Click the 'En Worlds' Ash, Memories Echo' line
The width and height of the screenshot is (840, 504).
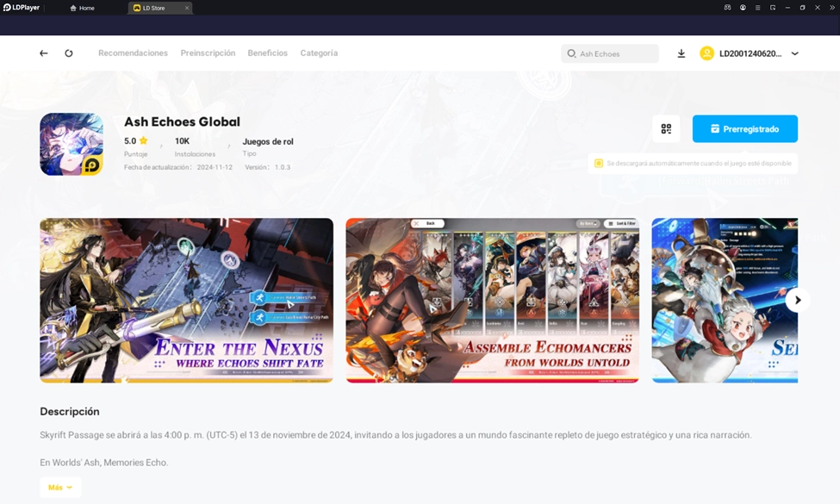point(104,463)
